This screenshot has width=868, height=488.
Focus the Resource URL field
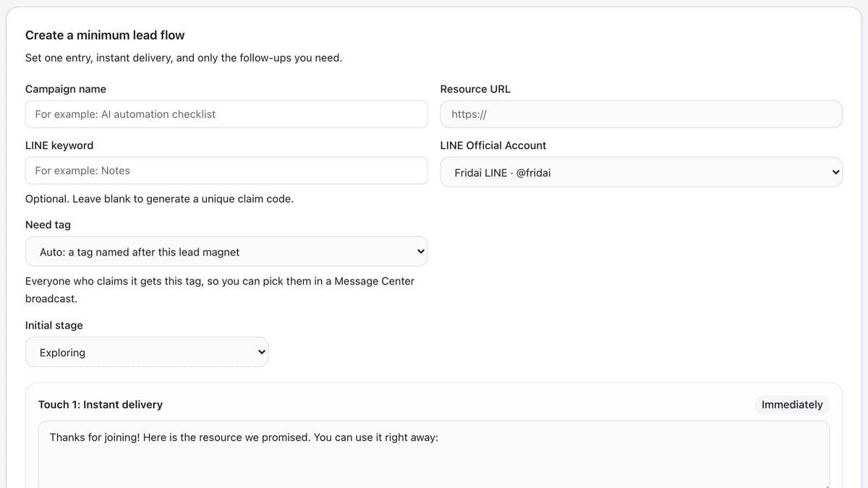(x=641, y=114)
